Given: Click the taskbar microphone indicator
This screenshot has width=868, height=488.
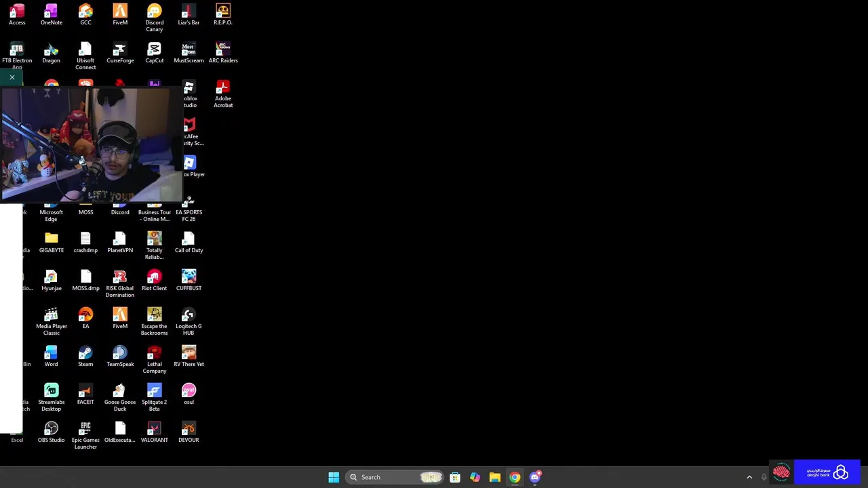Looking at the screenshot, I should 764,477.
